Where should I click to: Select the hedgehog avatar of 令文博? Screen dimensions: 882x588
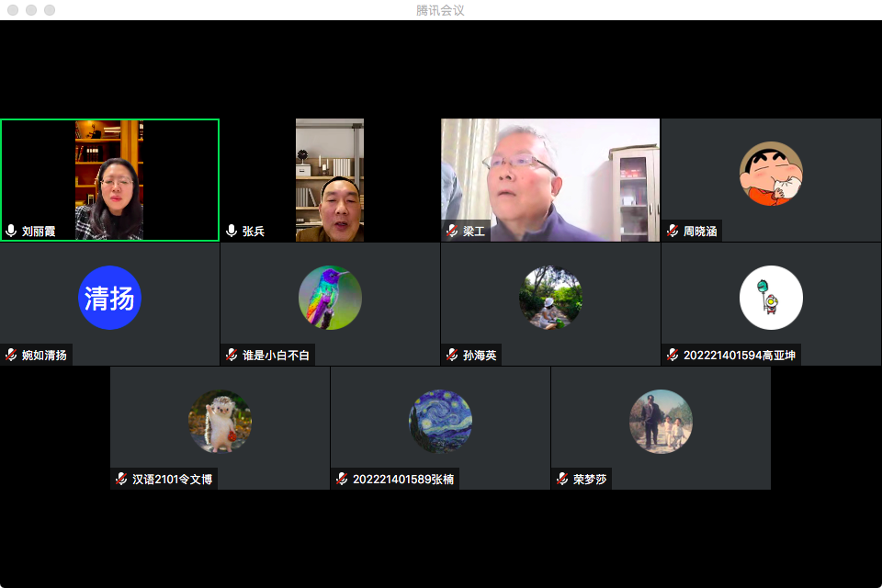(x=220, y=422)
